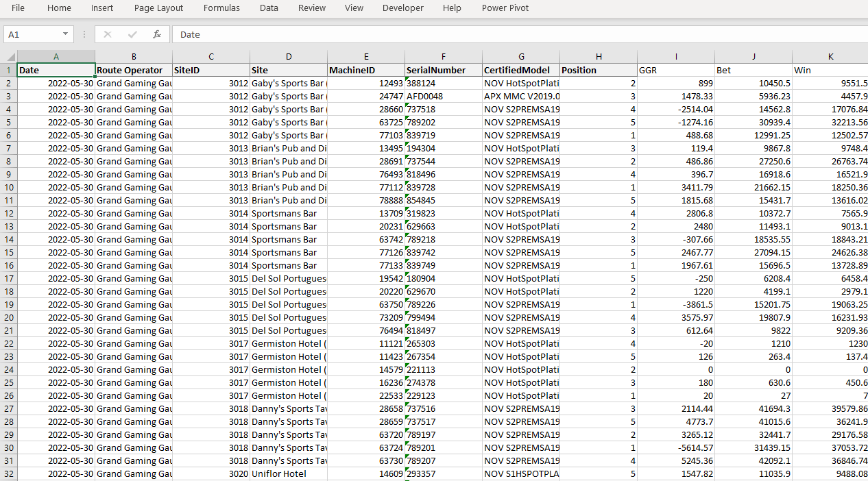This screenshot has height=481, width=868.
Task: Click the GGR header cell
Action: click(x=676, y=70)
